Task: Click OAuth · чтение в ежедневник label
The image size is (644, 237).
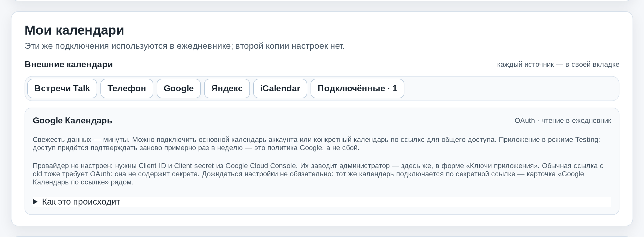Action: 563,121
